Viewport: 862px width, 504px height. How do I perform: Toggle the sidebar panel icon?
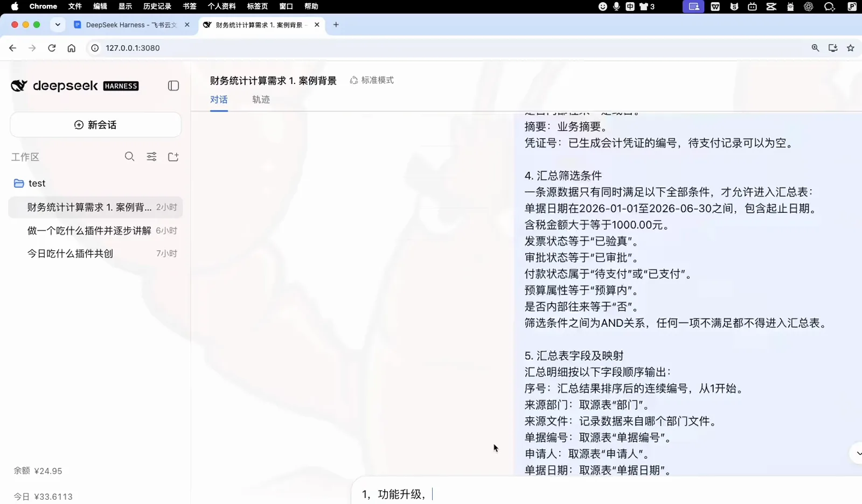[x=173, y=86]
